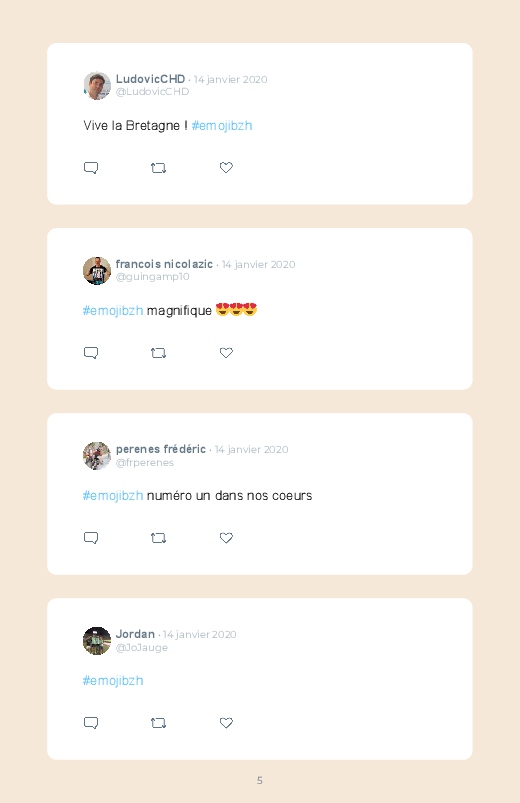Like Jordan's #emojibzh tweet
This screenshot has height=803, width=520.
226,722
